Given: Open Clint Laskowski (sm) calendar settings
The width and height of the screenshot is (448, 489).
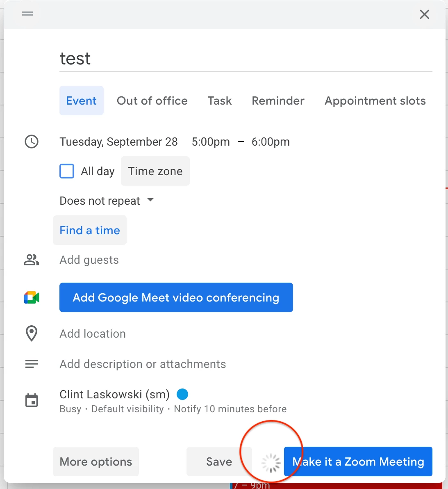Looking at the screenshot, I should (x=114, y=394).
